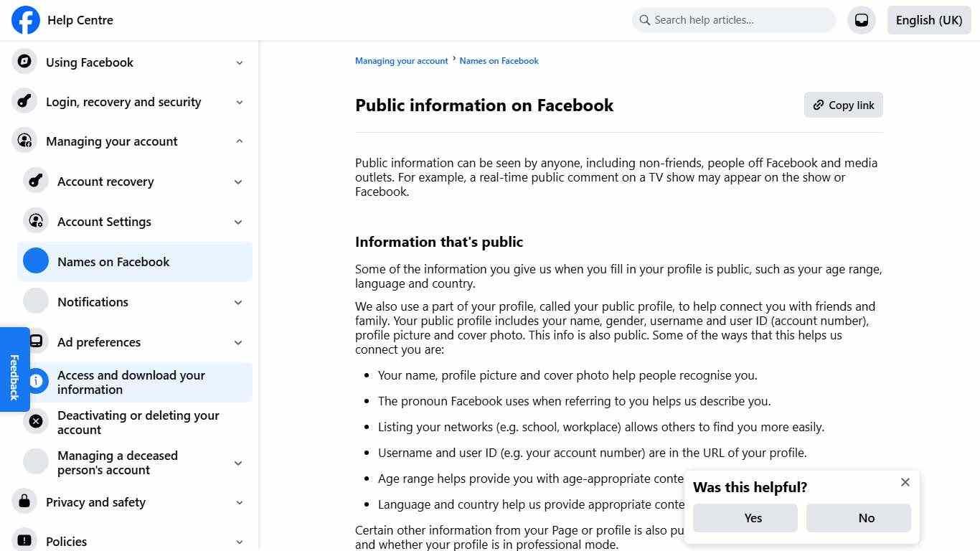
Task: Click the Login, recovery and security key icon
Action: [x=24, y=101]
